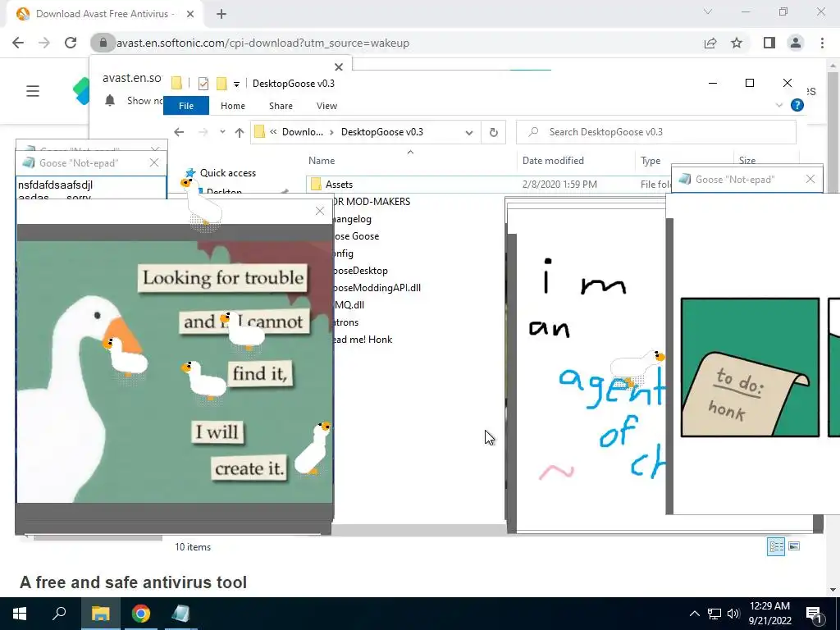840x630 pixels.
Task: Open Softonic hamburger menu
Action: click(33, 91)
